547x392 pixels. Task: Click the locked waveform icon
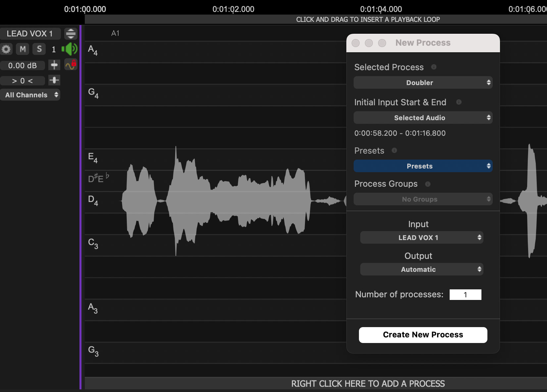pyautogui.click(x=71, y=65)
